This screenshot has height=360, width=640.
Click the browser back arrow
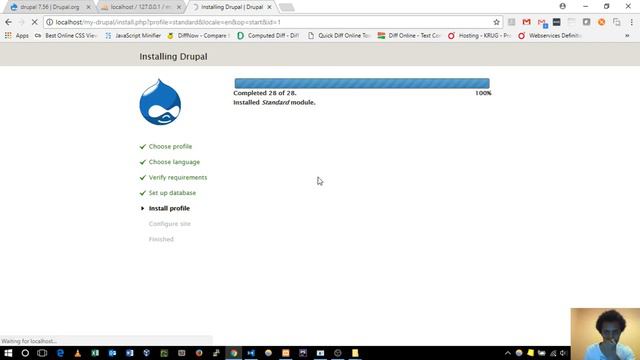9,22
